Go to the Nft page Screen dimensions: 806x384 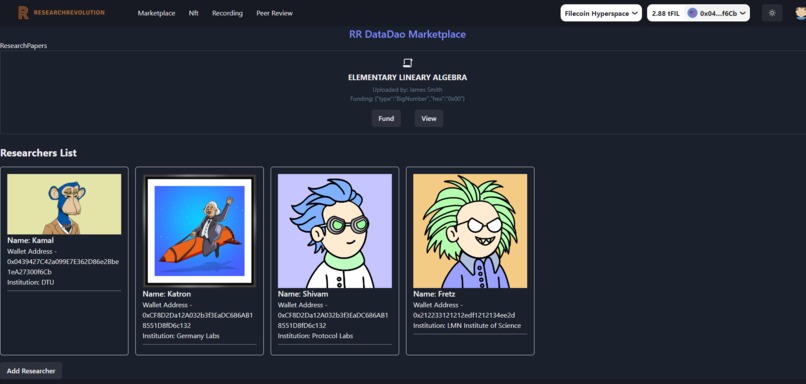pyautogui.click(x=193, y=13)
